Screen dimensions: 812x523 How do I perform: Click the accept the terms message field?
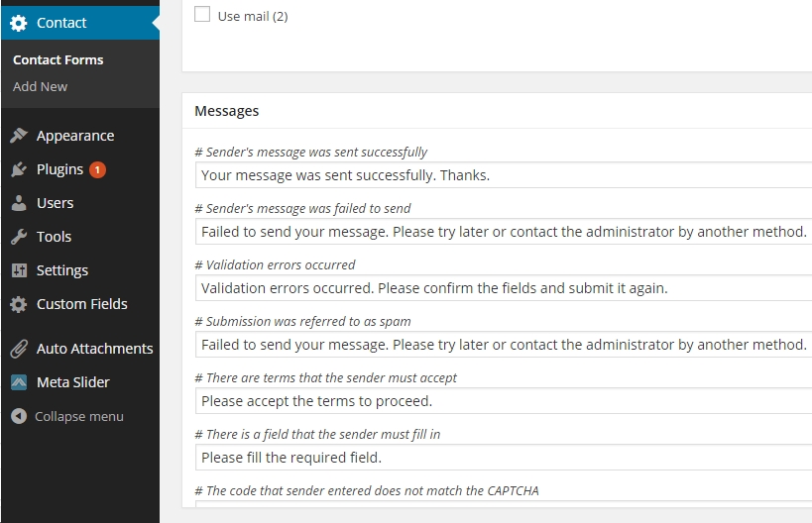(x=504, y=401)
